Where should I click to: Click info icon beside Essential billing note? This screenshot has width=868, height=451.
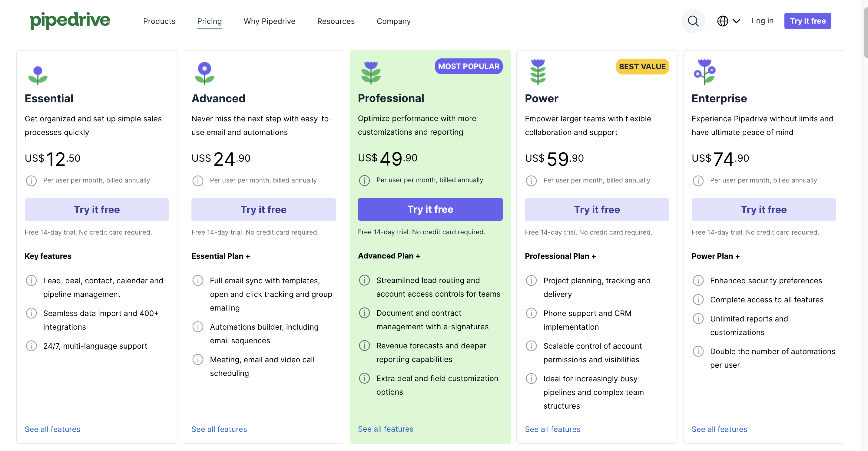coord(31,180)
